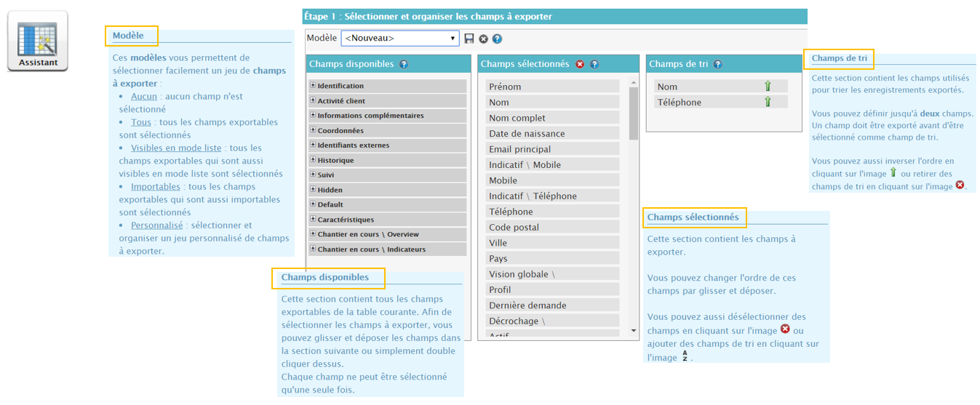Expand the Historique field group
Image resolution: width=980 pixels, height=405 pixels.
313,160
